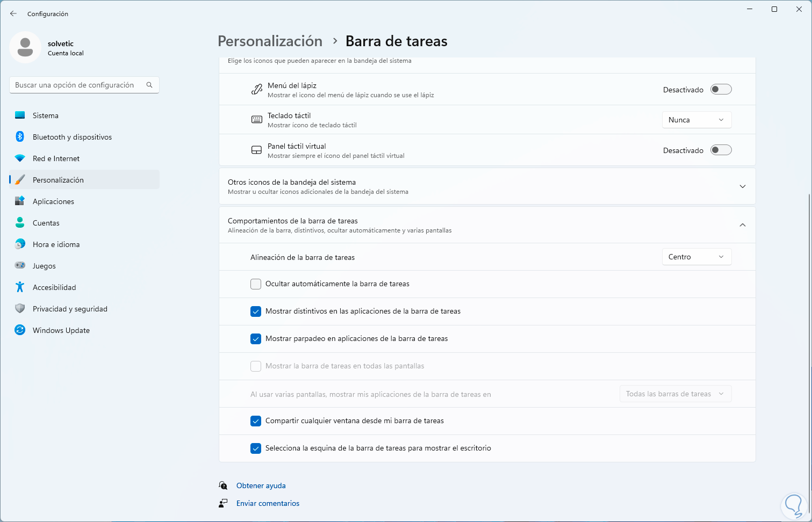The height and width of the screenshot is (522, 812).
Task: Click the Accesibilidad figure icon
Action: pyautogui.click(x=20, y=287)
